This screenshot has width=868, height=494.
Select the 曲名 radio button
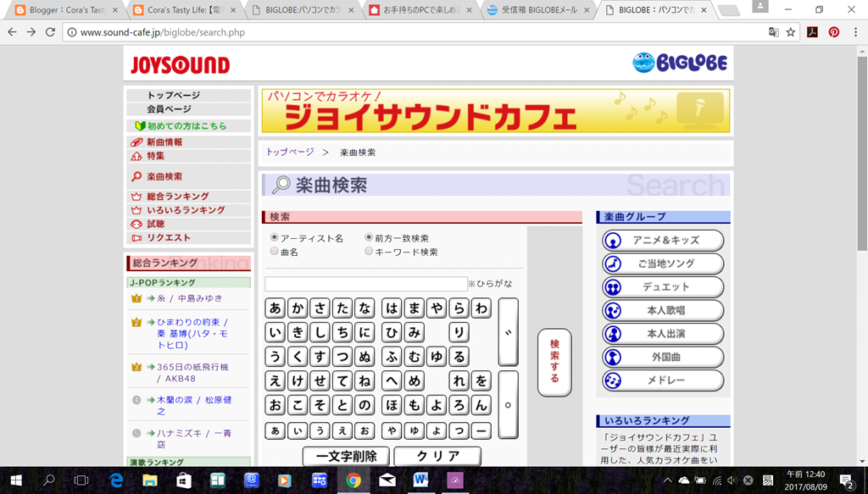tap(274, 251)
